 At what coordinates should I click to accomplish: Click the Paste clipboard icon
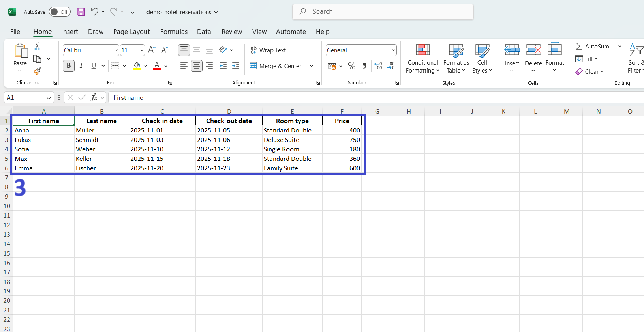point(21,51)
